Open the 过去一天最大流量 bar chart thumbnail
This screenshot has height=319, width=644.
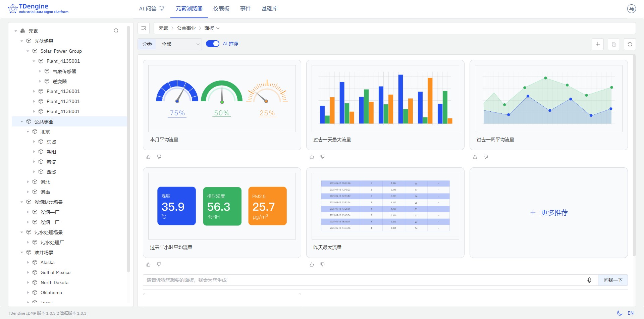[385, 99]
